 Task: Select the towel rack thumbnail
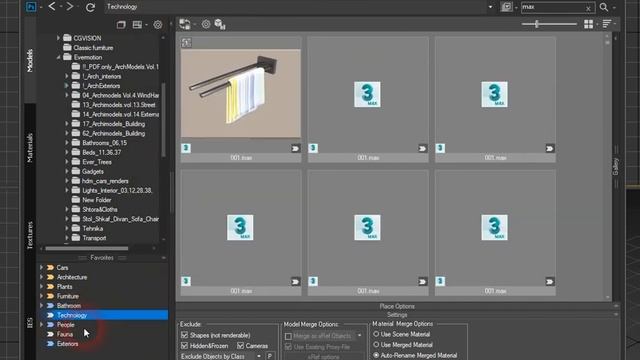click(241, 93)
